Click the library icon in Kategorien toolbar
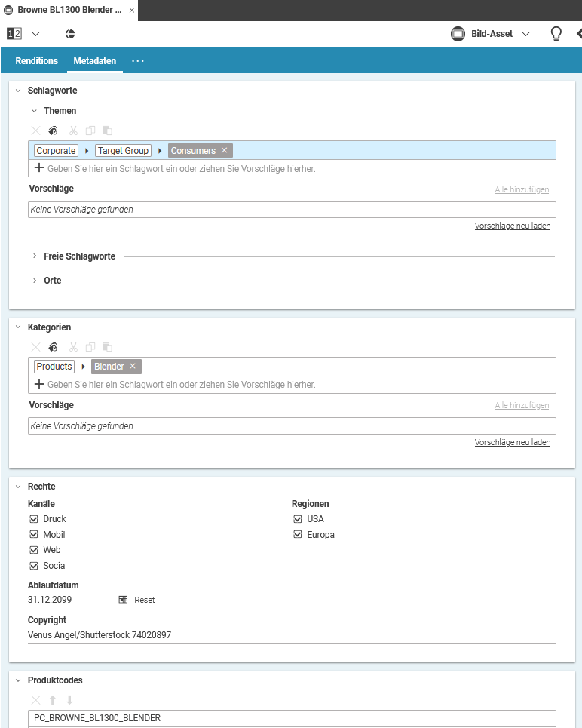The height and width of the screenshot is (728, 582). 53,347
